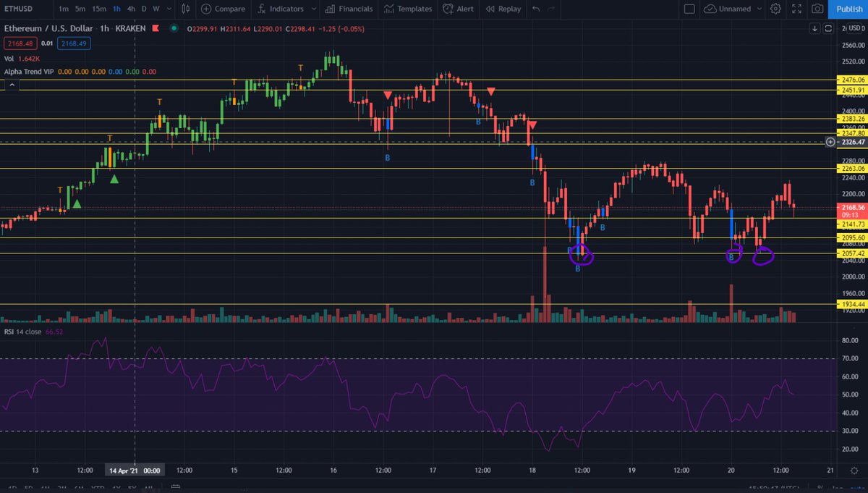Click the sell price 2168.48 button
This screenshot has width=868, height=493.
coord(21,43)
